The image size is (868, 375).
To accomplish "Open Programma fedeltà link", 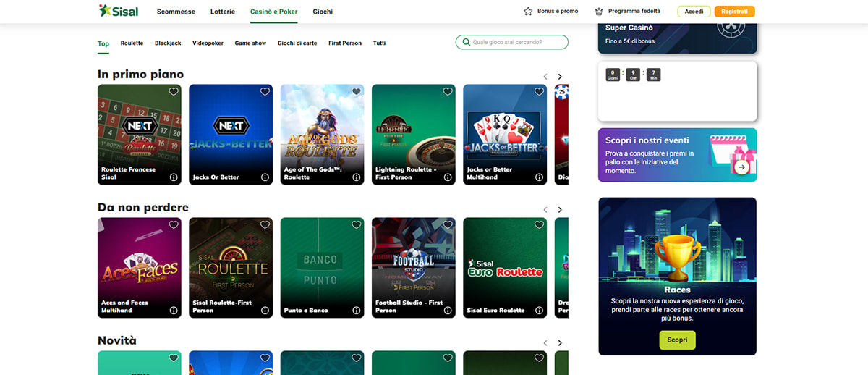I will click(x=634, y=12).
